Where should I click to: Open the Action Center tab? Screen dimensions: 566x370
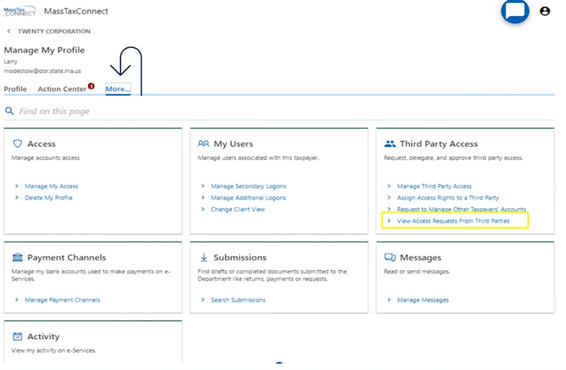(62, 89)
